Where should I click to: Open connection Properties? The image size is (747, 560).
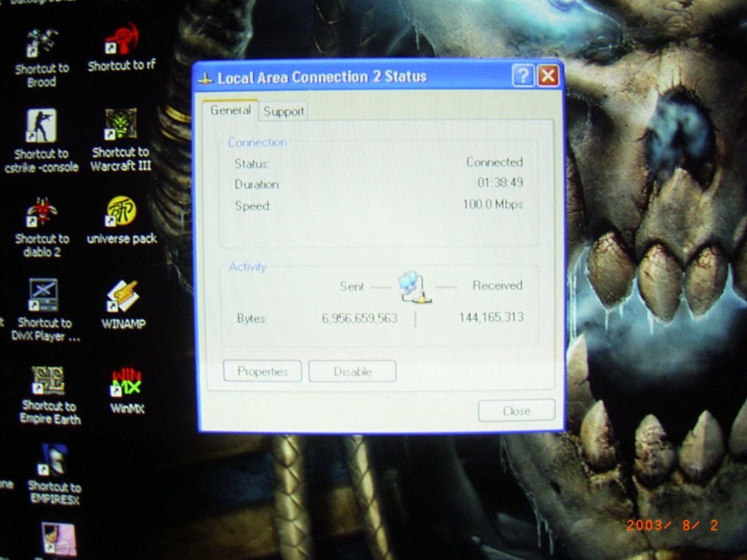pyautogui.click(x=263, y=372)
